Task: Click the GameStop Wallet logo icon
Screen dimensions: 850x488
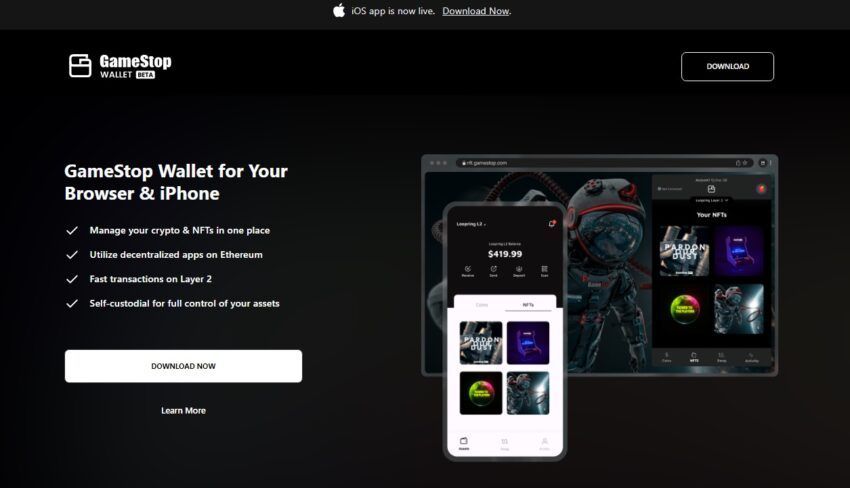Action: (80, 66)
